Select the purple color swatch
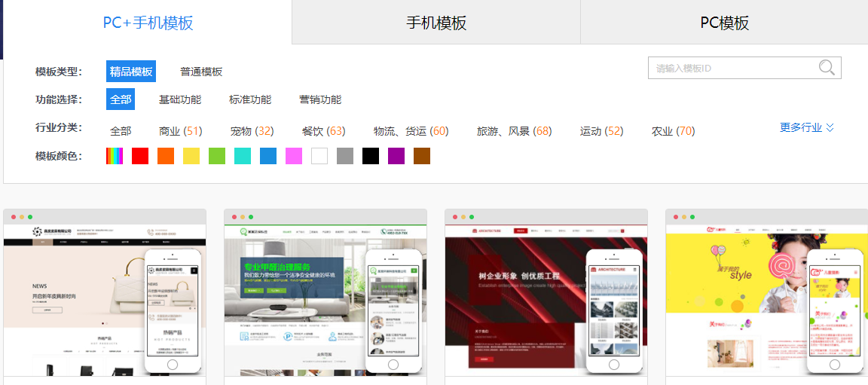The height and width of the screenshot is (385, 868). click(x=396, y=156)
